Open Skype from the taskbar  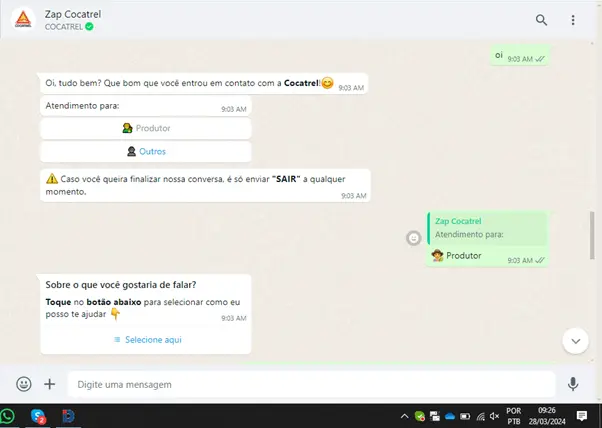coord(38,416)
